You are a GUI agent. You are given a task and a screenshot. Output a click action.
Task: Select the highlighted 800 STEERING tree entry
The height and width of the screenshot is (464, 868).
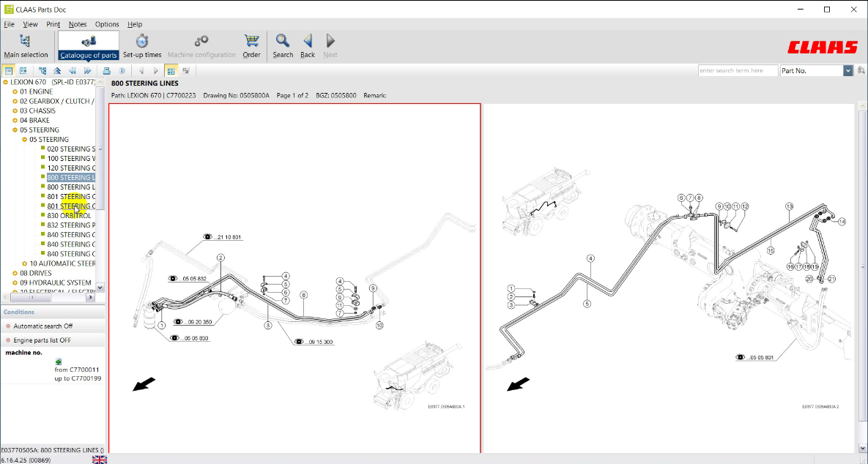(x=71, y=178)
